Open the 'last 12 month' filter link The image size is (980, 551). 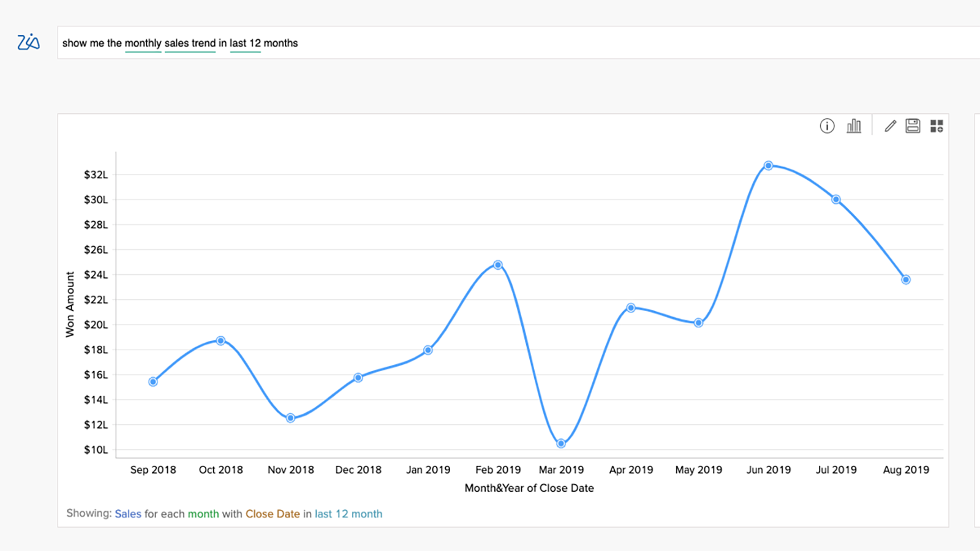(348, 514)
